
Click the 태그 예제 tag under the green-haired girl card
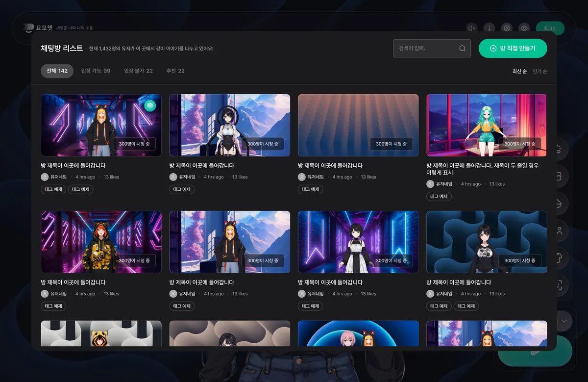tap(439, 196)
